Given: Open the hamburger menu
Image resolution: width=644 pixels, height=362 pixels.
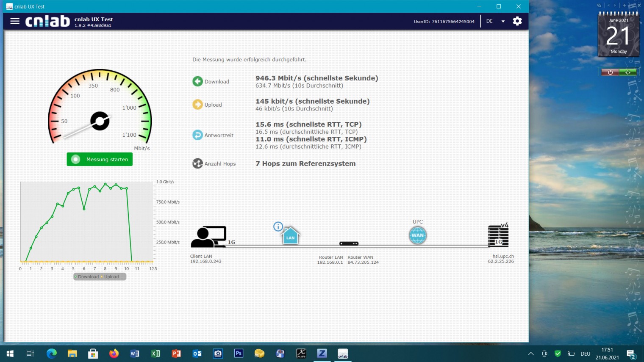Looking at the screenshot, I should coord(15,21).
